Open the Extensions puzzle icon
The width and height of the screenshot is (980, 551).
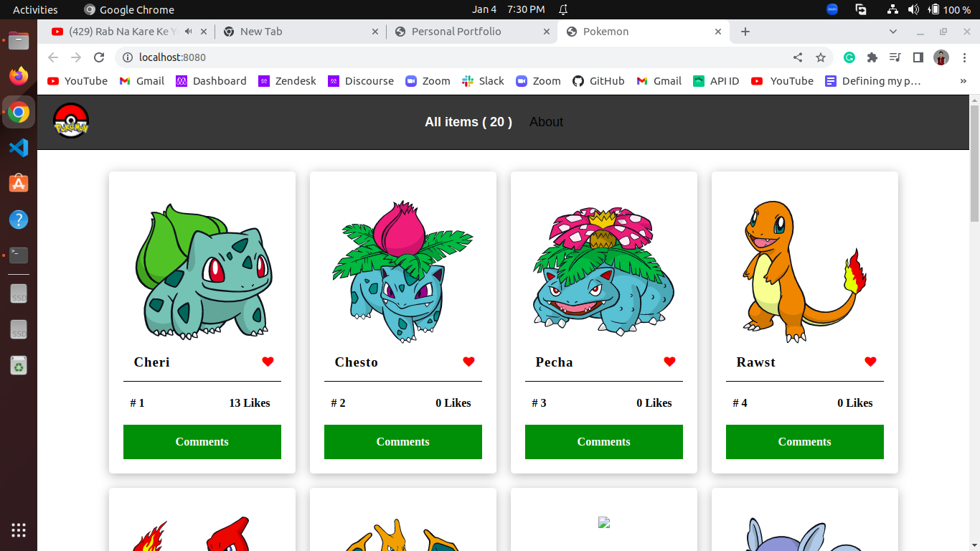(872, 57)
